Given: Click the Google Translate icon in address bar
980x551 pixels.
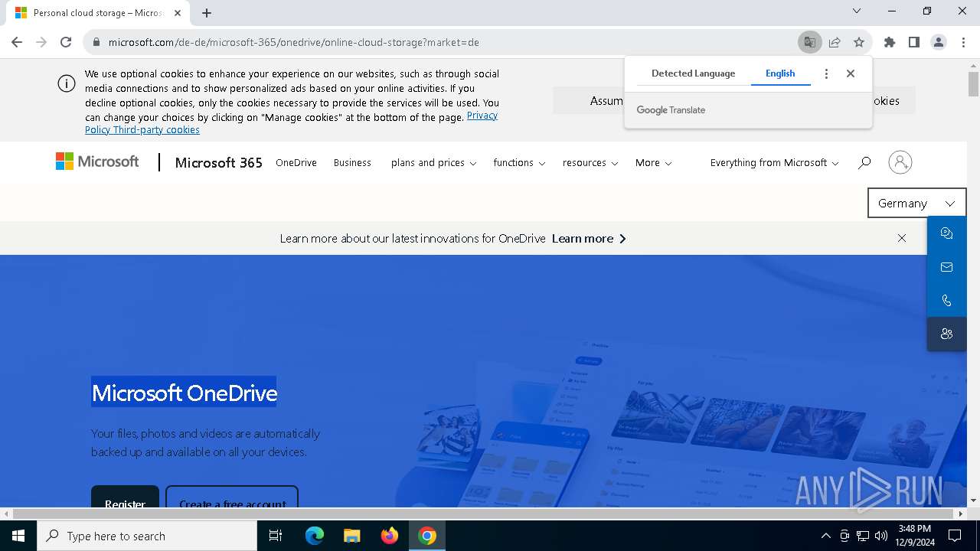Looking at the screenshot, I should [x=809, y=42].
